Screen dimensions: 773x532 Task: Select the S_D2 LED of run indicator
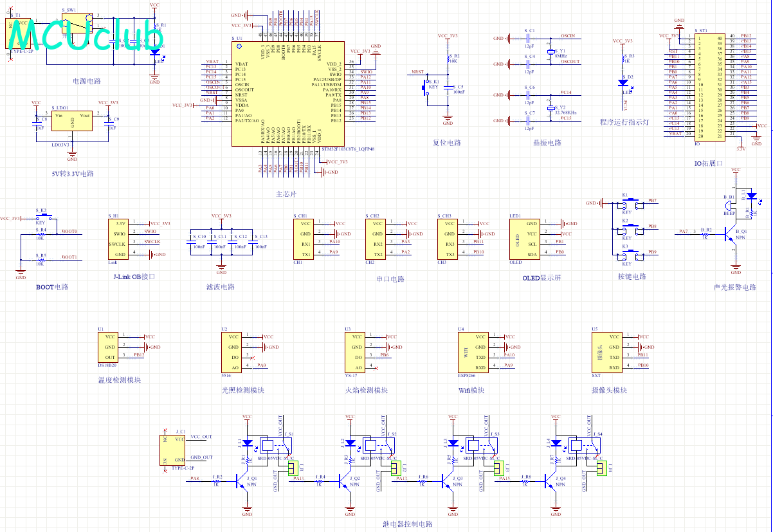(623, 82)
